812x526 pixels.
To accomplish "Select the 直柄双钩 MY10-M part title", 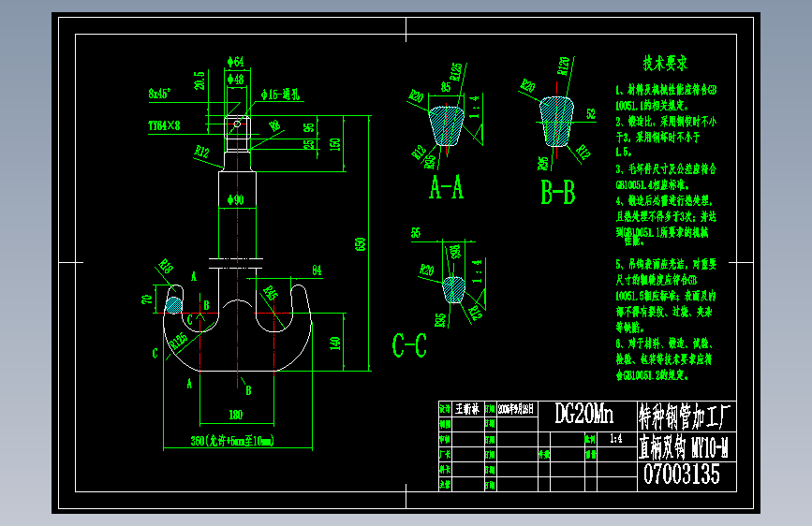I will click(x=683, y=446).
